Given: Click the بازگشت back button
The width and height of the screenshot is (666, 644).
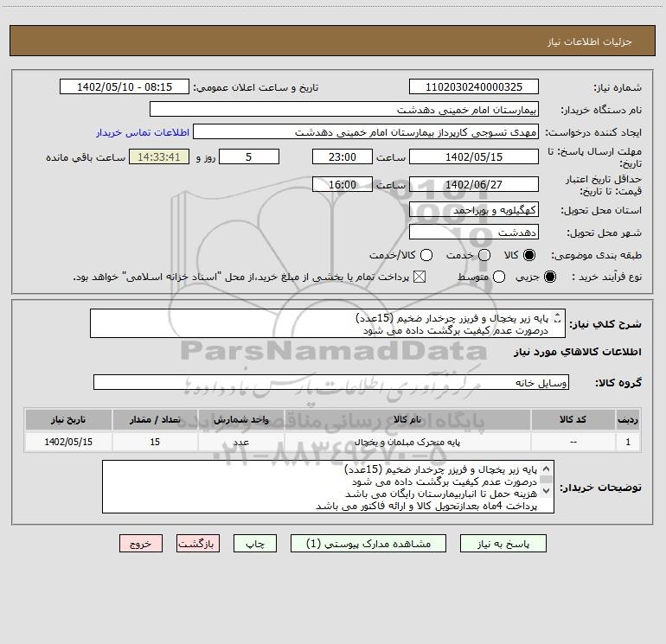Looking at the screenshot, I should tap(198, 544).
